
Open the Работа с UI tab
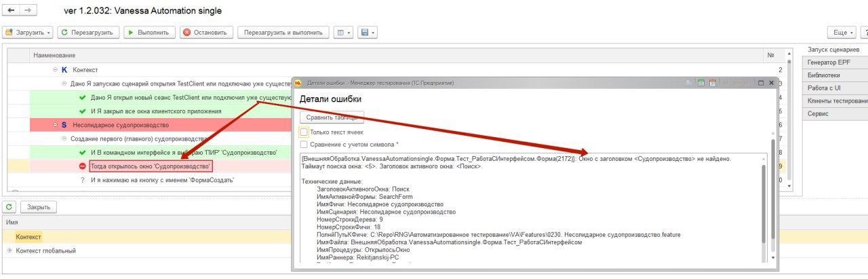(834, 88)
